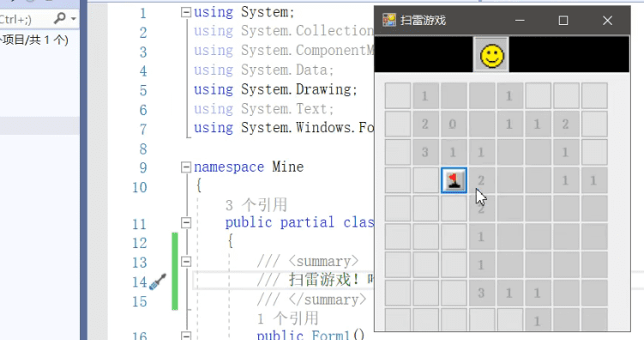Collapse the Form1 constructor block at line 16
Screen dimensions: 644x340
pyautogui.click(x=186, y=336)
